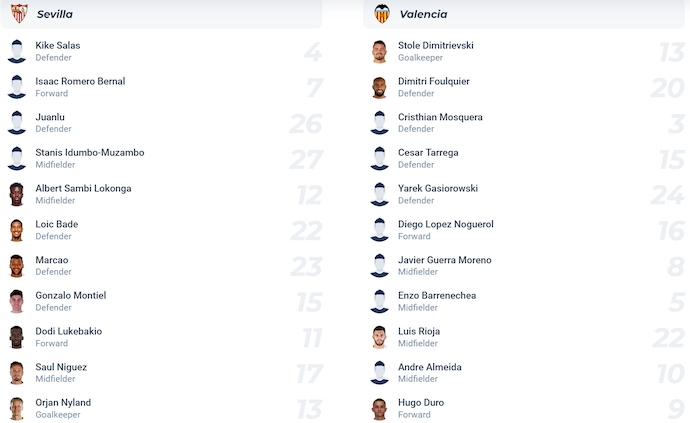Click Loic Bade's player photo
The width and height of the screenshot is (690, 423).
click(x=16, y=230)
